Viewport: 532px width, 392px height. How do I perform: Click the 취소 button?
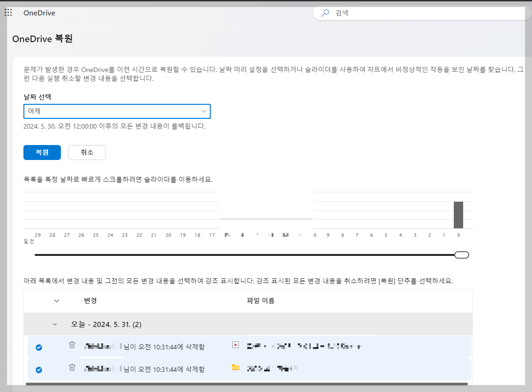click(x=87, y=152)
